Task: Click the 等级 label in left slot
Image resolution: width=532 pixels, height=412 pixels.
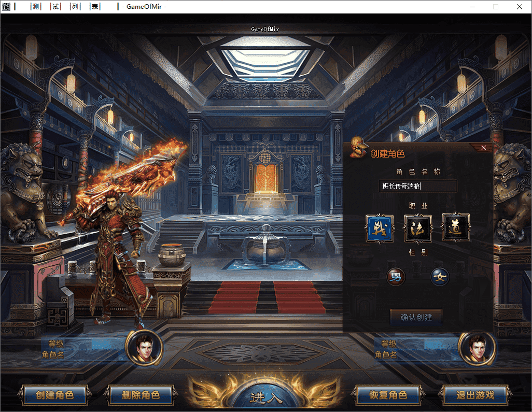Action: tap(56, 344)
